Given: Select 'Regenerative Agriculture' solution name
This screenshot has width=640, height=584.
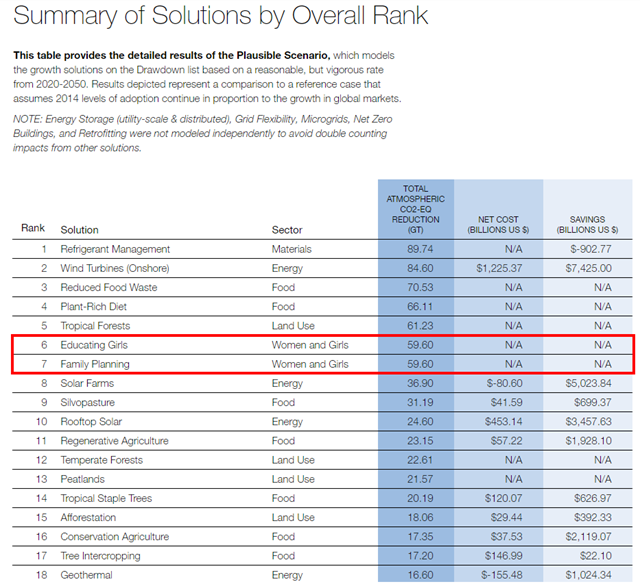Looking at the screenshot, I should coord(114,441).
